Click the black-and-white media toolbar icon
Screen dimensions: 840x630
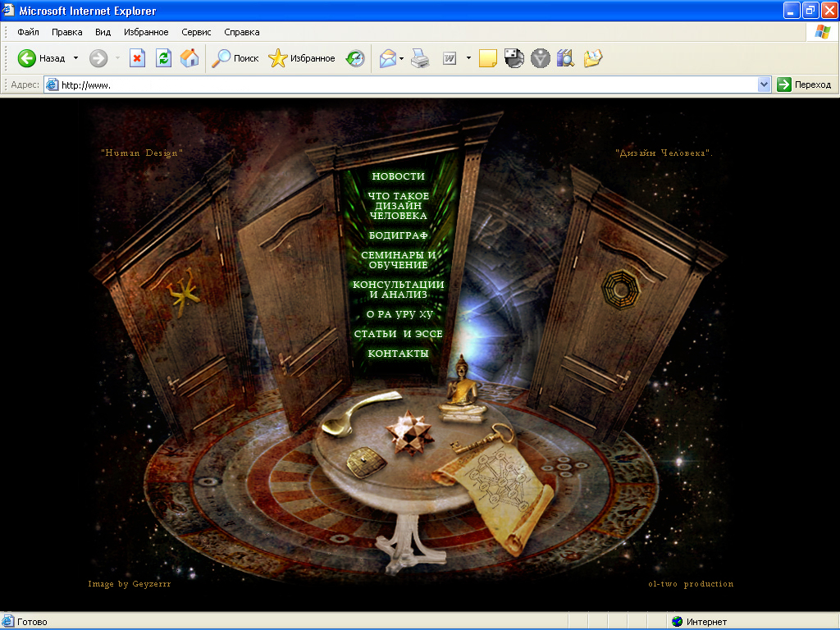(x=514, y=58)
